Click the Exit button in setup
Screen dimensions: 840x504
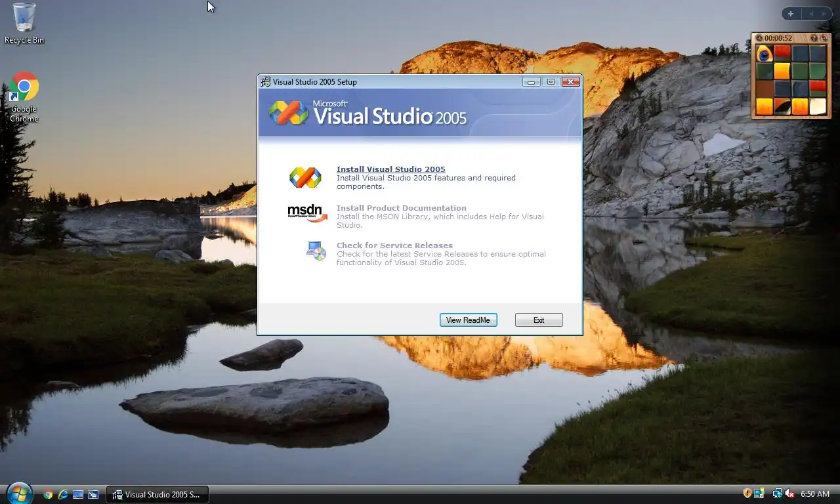(x=539, y=320)
